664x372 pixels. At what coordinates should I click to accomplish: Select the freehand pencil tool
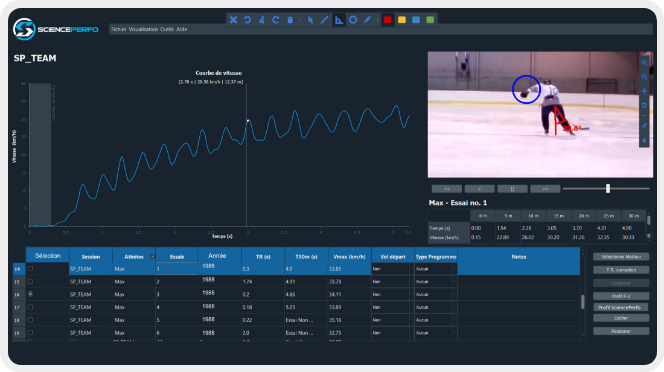click(x=367, y=20)
